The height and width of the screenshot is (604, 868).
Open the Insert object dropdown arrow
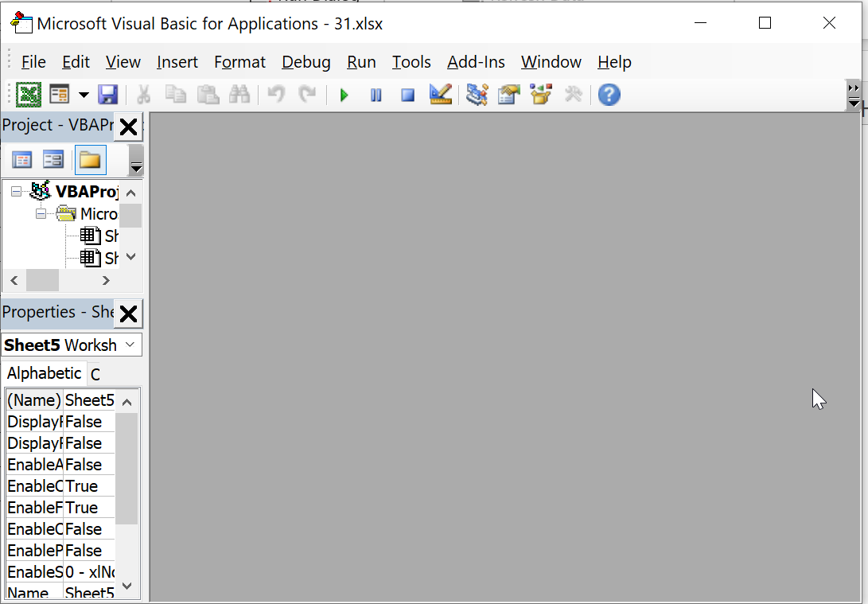coord(84,95)
